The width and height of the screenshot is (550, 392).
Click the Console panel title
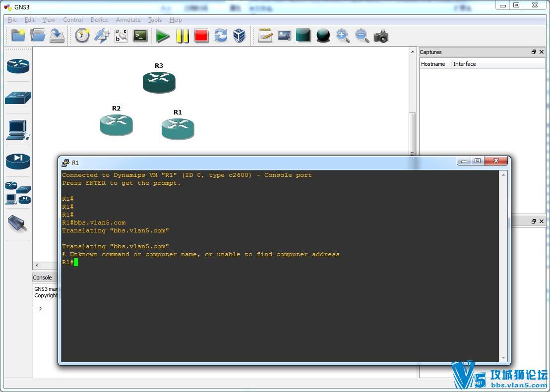[x=43, y=278]
